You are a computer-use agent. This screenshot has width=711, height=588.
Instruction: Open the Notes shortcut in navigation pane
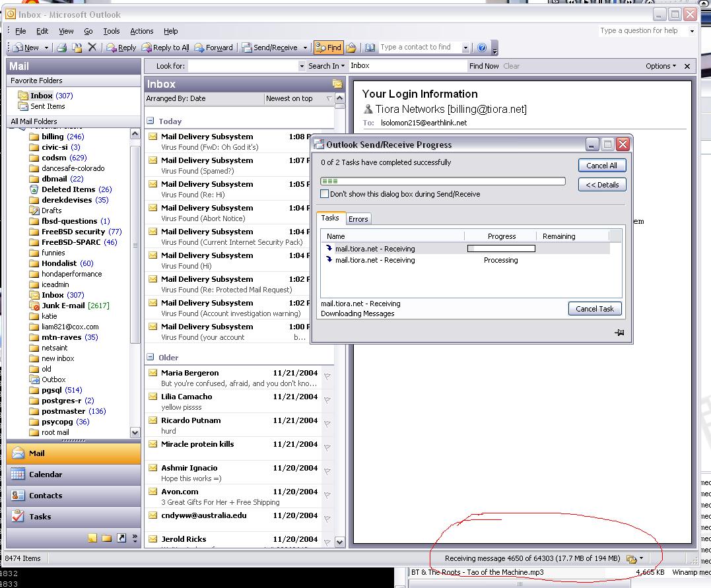(92, 539)
